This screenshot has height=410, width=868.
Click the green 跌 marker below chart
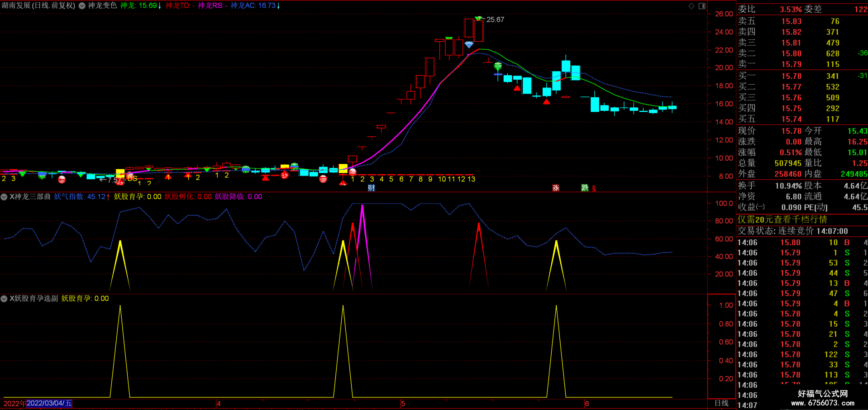click(x=585, y=188)
